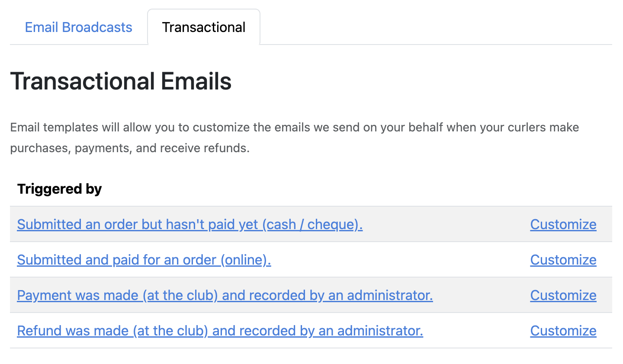Customize the last email template listed
This screenshot has width=623, height=364.
[x=563, y=331]
